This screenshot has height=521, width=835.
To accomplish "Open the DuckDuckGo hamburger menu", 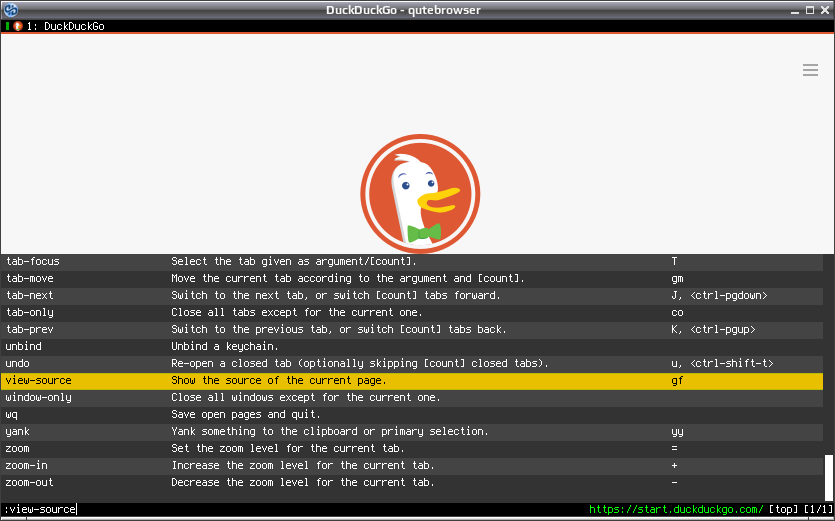I will pyautogui.click(x=810, y=70).
